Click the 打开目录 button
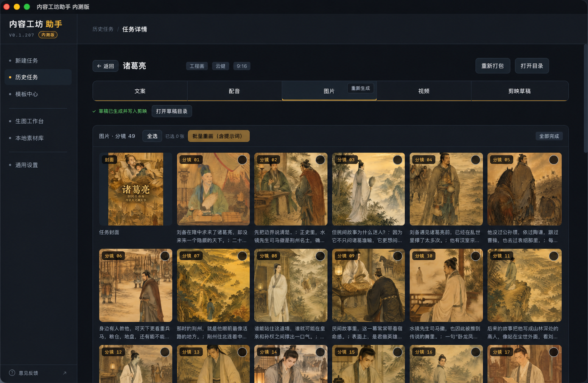This screenshot has width=588, height=383. click(532, 66)
